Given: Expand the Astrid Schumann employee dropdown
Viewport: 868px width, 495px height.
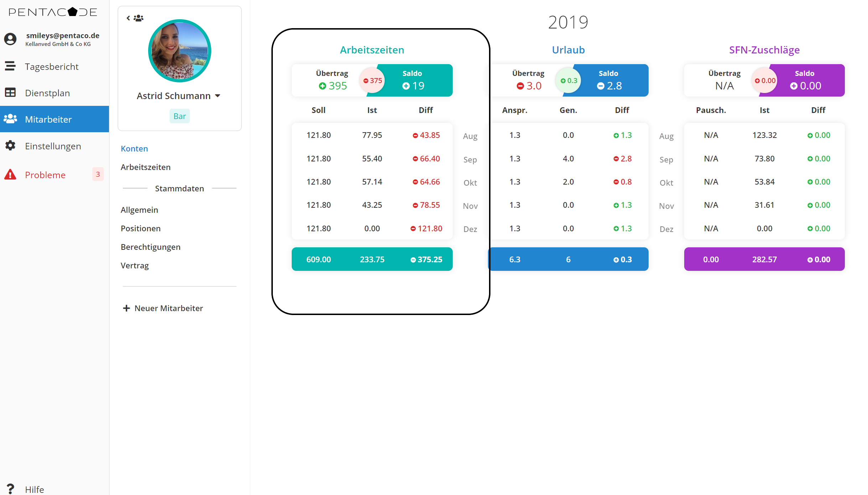Looking at the screenshot, I should tap(218, 96).
